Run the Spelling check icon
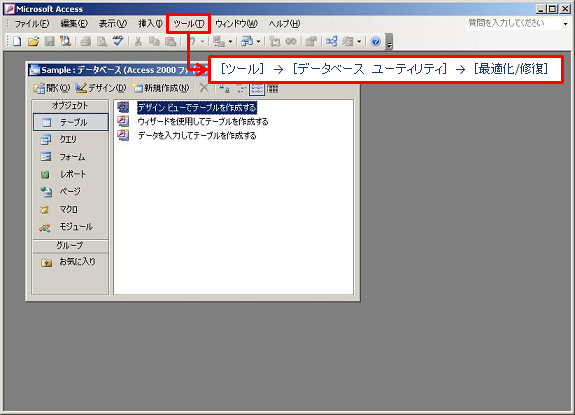 point(118,41)
